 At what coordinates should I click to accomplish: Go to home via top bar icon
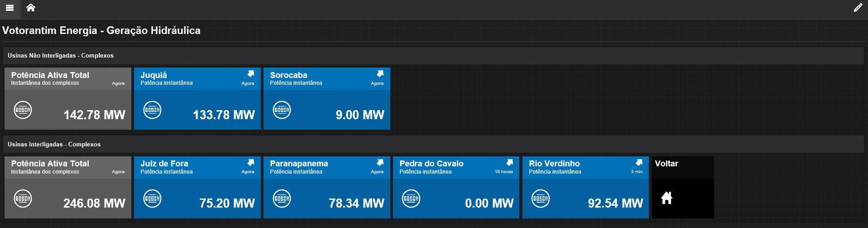tap(31, 7)
